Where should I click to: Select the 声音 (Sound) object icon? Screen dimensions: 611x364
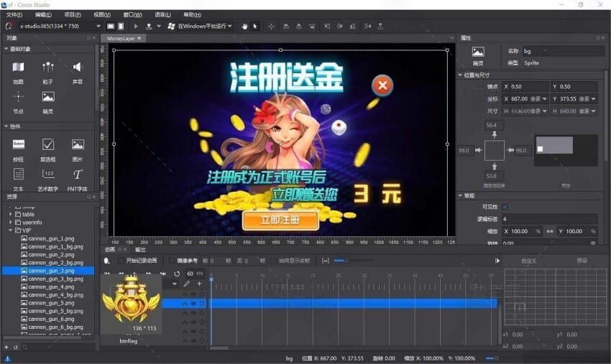[78, 68]
